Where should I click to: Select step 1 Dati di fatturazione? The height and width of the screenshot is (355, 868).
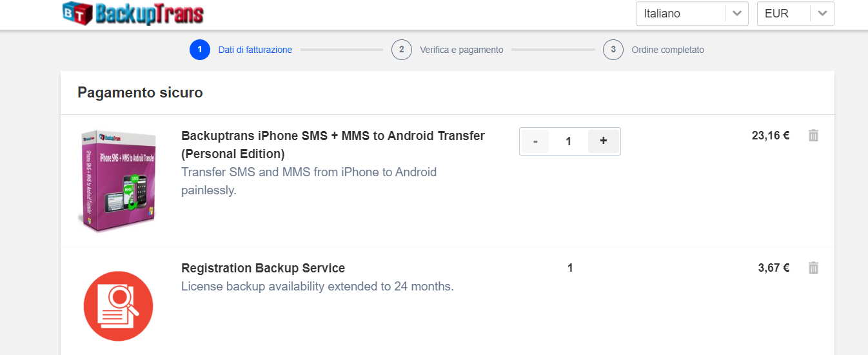(255, 50)
